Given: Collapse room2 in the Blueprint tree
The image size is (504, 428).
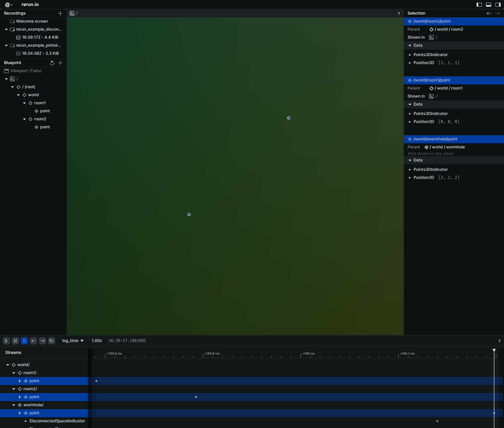Looking at the screenshot, I should (x=24, y=119).
